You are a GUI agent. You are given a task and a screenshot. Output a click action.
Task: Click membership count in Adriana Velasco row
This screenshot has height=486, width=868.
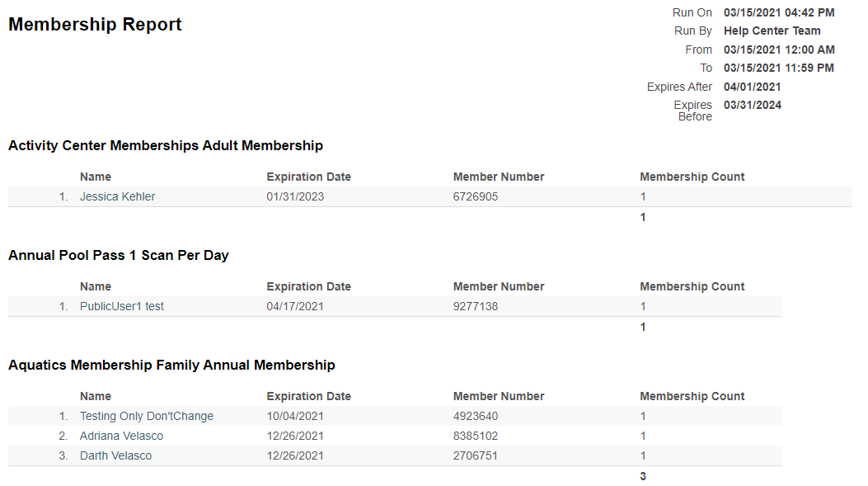[x=643, y=436]
